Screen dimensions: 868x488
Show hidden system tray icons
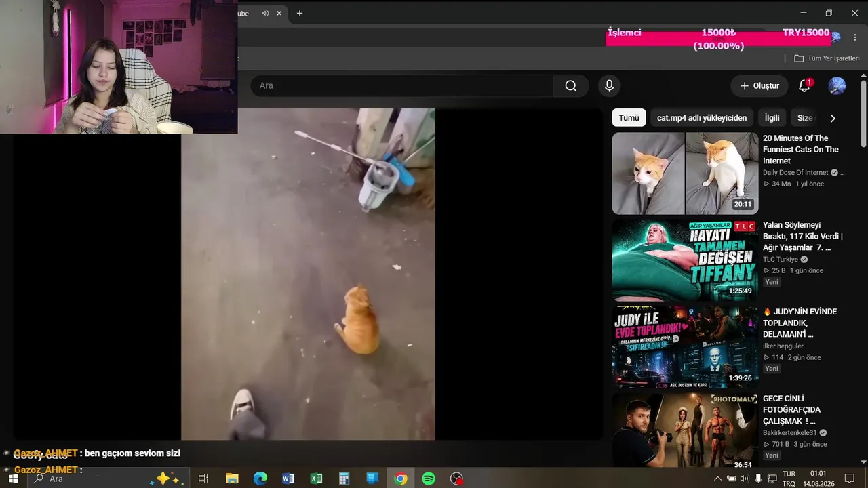coord(717,479)
